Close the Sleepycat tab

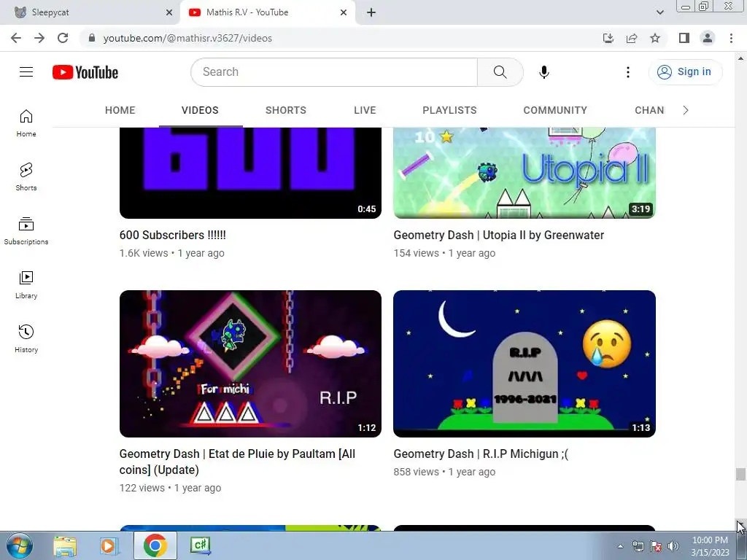click(x=169, y=12)
